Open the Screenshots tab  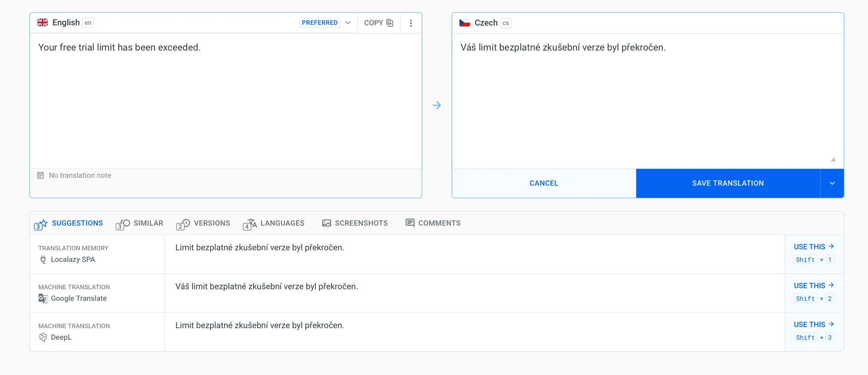point(355,223)
